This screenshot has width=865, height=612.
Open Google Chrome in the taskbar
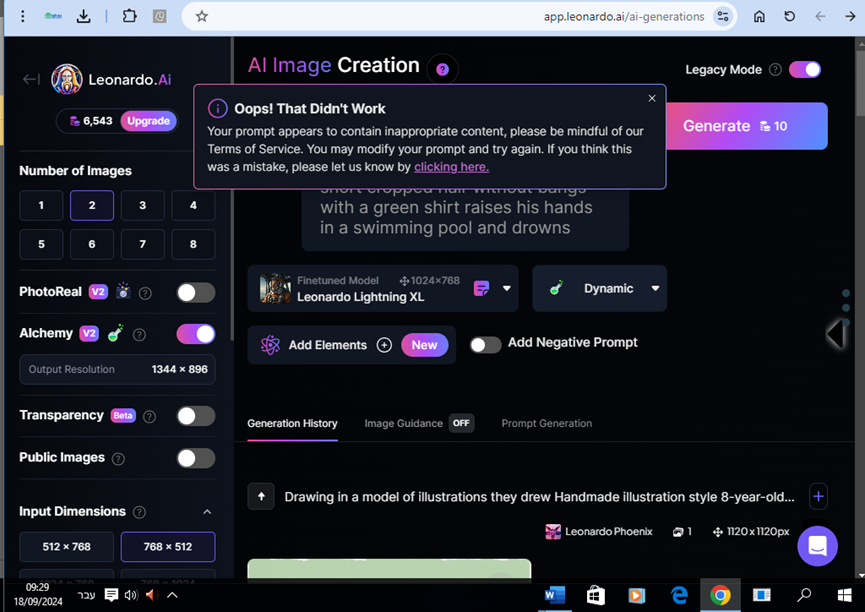tap(720, 595)
